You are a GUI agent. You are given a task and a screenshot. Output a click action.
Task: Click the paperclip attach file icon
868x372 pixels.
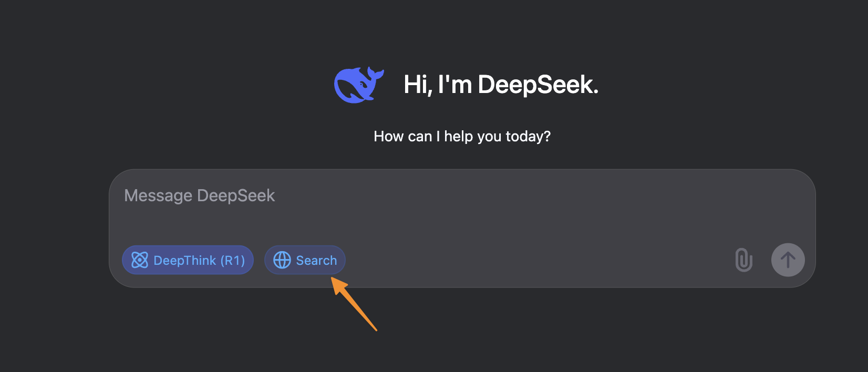point(743,260)
